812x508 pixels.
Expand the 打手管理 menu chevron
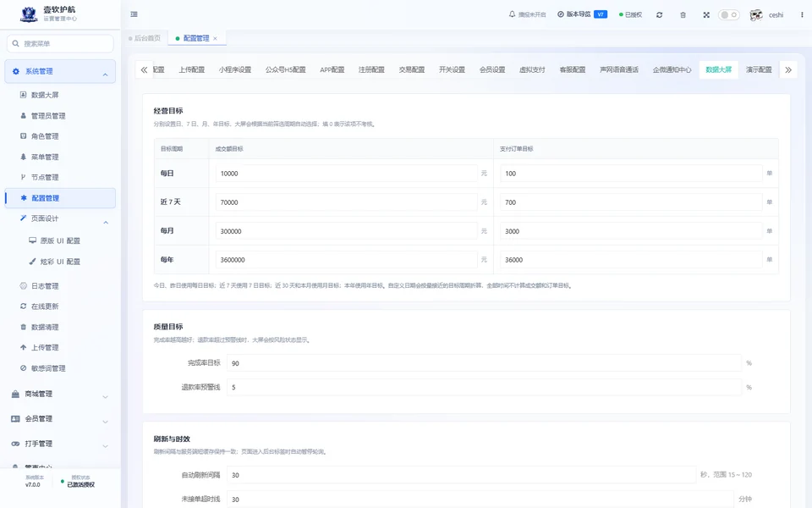click(x=105, y=446)
